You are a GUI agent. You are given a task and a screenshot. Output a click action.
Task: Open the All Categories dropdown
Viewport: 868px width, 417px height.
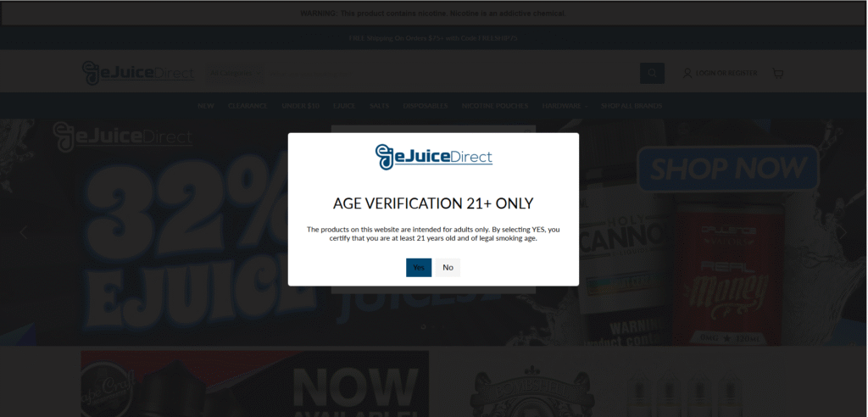coord(235,73)
